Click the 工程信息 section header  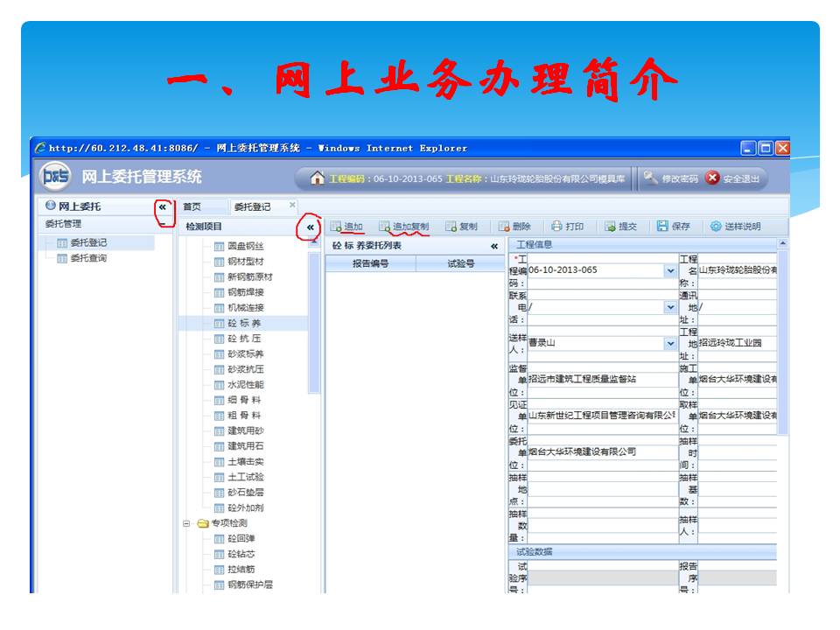click(641, 245)
